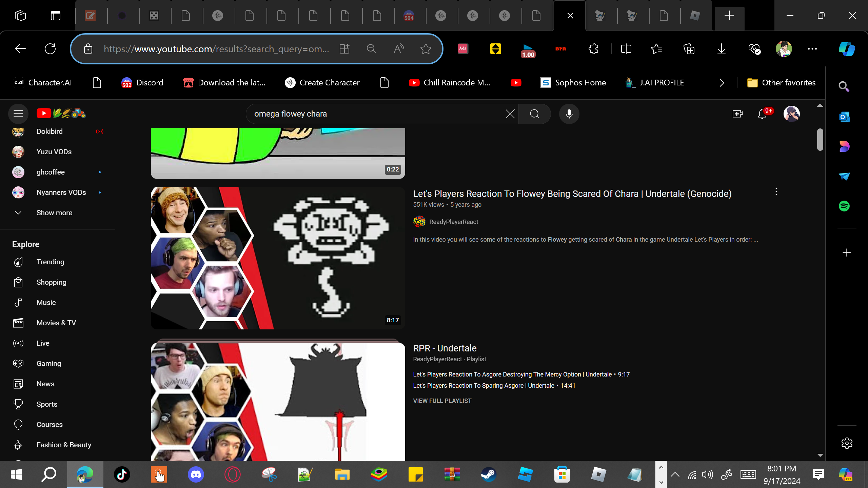Screen dimensions: 868x488
Task: Open Trending in Explore sidebar
Action: tap(50, 262)
